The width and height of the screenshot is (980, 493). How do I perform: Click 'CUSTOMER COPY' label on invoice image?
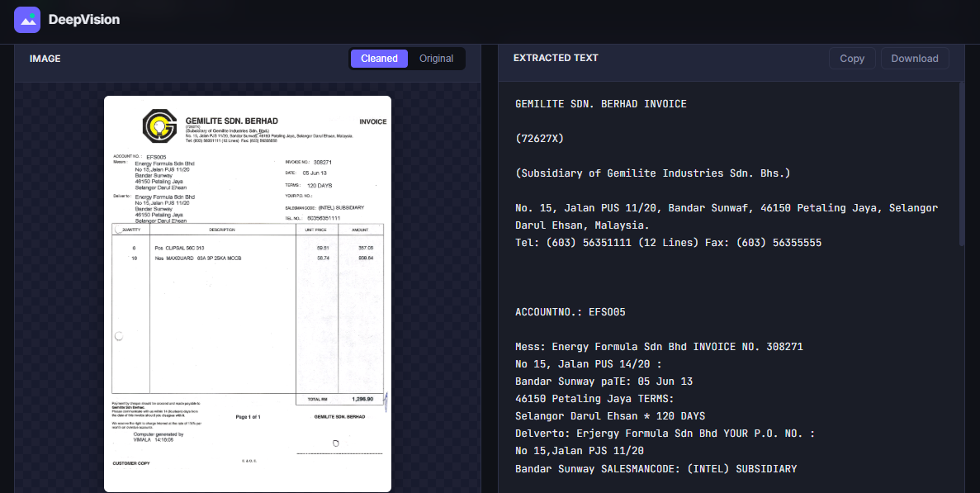click(131, 463)
